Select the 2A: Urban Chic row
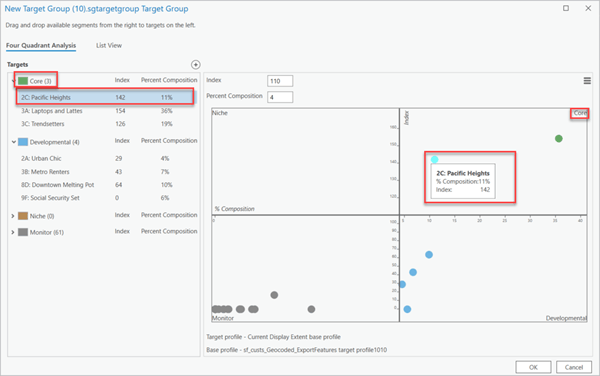Viewport: 600px width, 376px height. 105,158
